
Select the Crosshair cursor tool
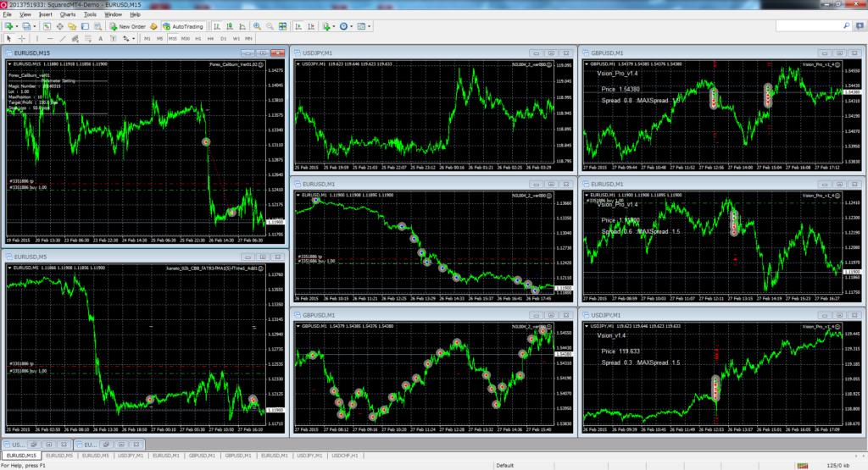[22, 38]
